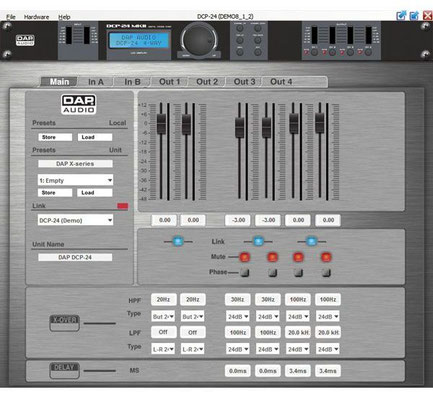Click the DAP Audio logo on rack unit
Viewport: 433px width, 400px height.
(x=25, y=41)
